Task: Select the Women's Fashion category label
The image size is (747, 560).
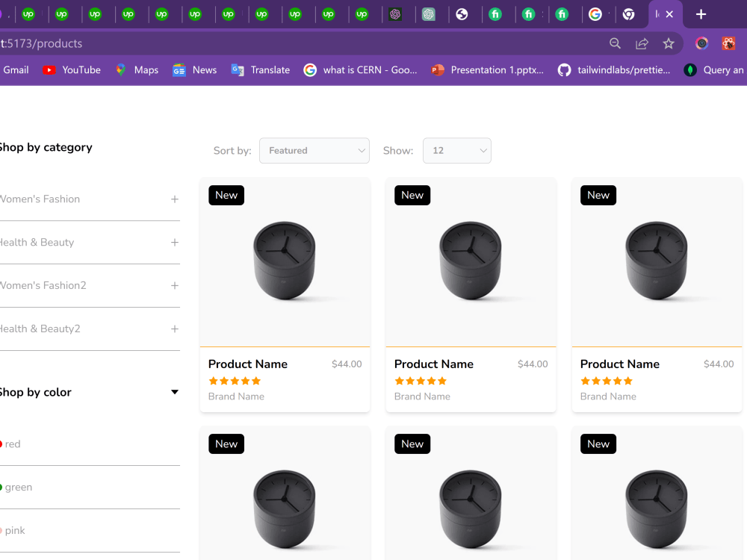Action: click(x=40, y=199)
